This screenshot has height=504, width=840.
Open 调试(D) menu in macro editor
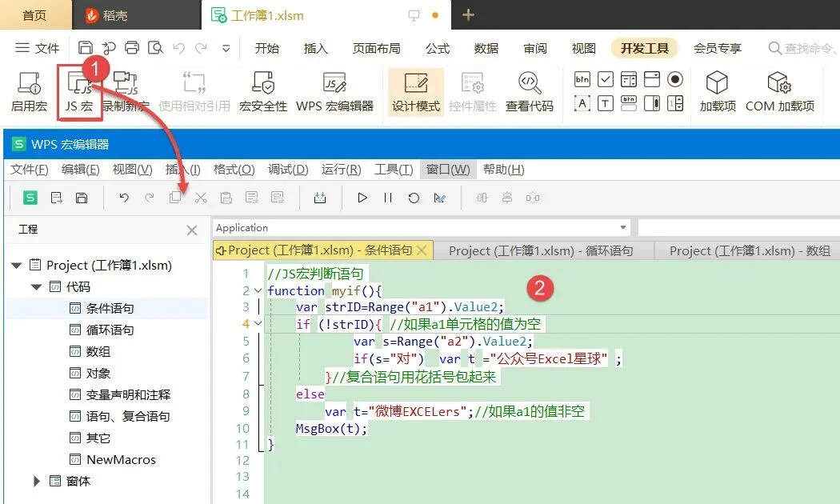click(x=288, y=170)
